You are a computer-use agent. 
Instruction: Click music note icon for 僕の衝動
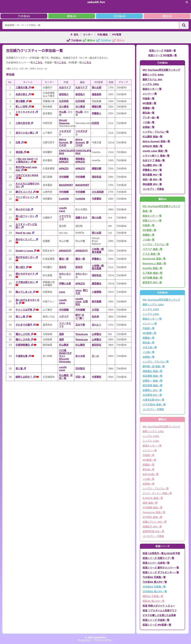pos(27,101)
